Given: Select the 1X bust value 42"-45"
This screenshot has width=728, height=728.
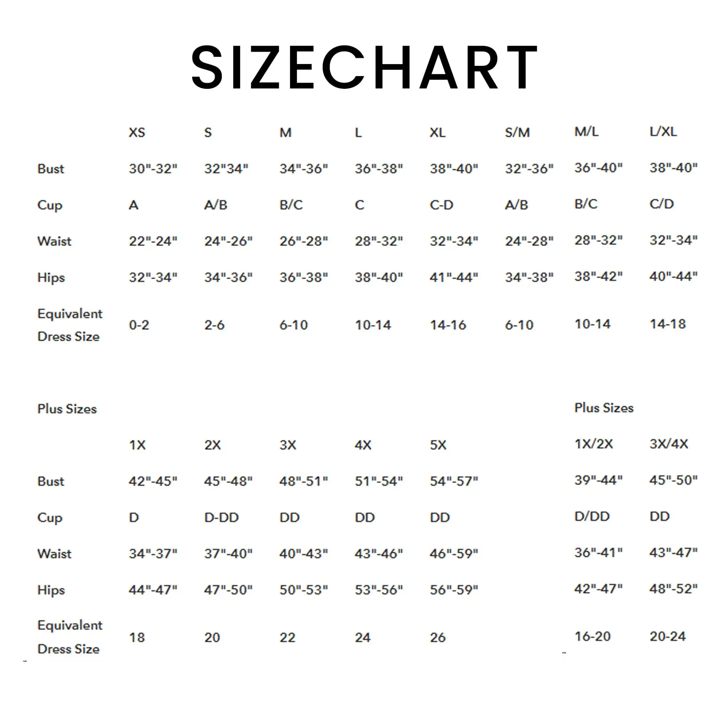Looking at the screenshot, I should (x=153, y=481).
